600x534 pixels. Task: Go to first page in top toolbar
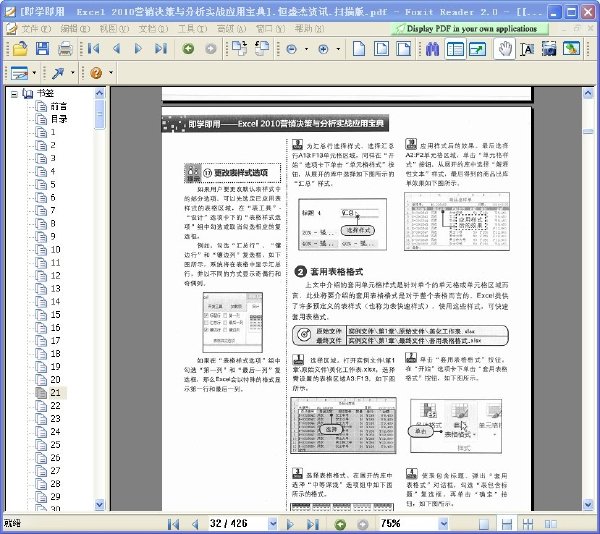[x=93, y=49]
